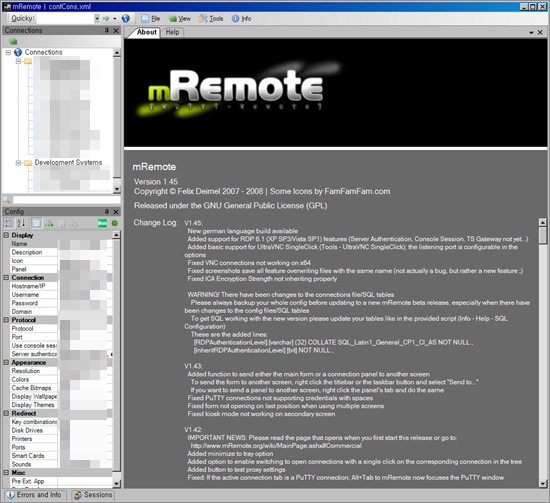
Task: Collapse the Development Systems folder
Action: (18, 163)
